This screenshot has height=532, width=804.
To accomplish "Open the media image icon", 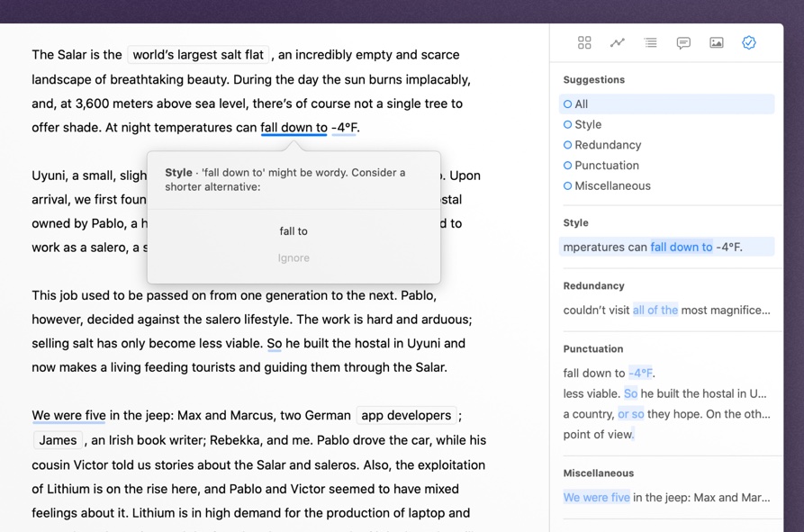I will (x=717, y=42).
